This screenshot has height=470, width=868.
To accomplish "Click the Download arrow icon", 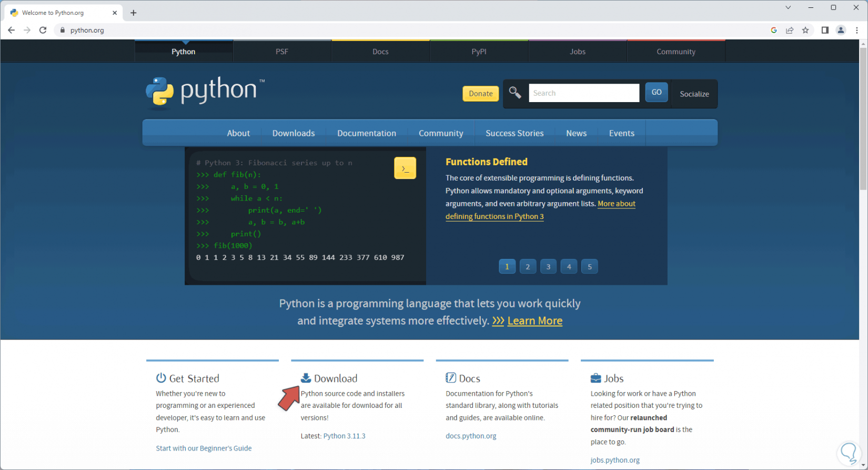I will 306,378.
